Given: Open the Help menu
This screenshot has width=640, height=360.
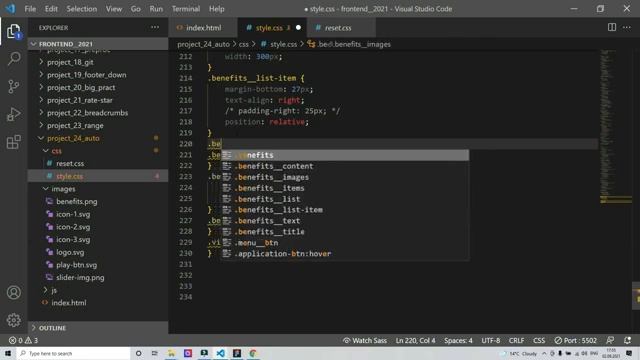Looking at the screenshot, I should coord(217,9).
